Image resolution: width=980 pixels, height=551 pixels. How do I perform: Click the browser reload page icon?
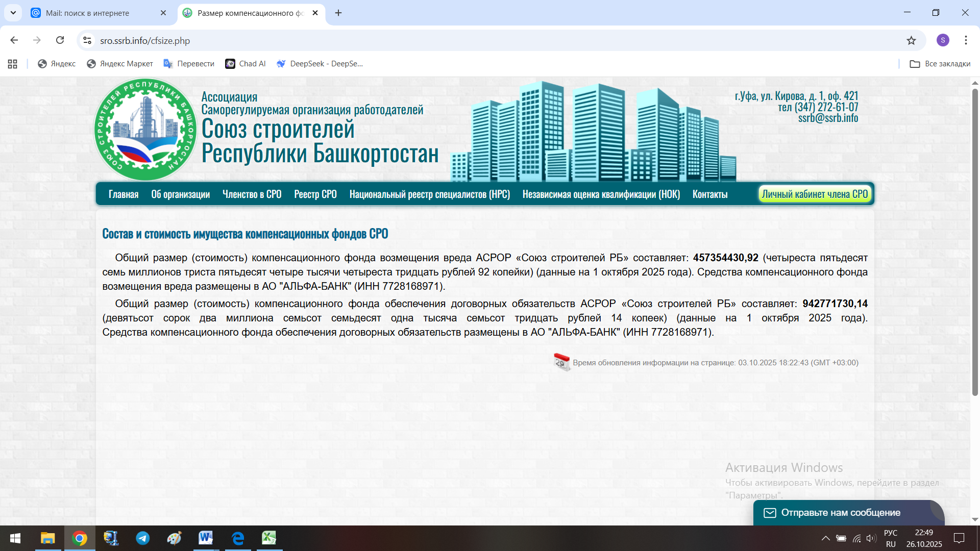click(60, 40)
